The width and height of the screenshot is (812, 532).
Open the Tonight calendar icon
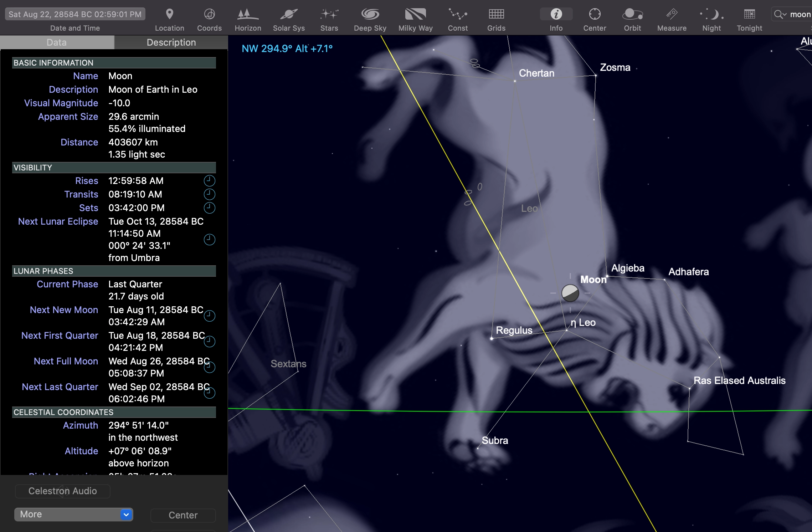[x=749, y=15]
